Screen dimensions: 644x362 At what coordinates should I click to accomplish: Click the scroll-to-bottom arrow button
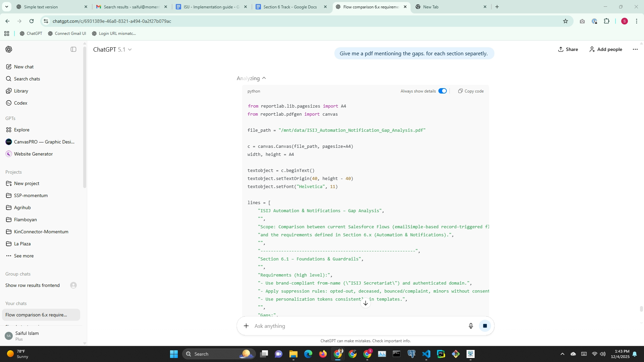click(366, 303)
